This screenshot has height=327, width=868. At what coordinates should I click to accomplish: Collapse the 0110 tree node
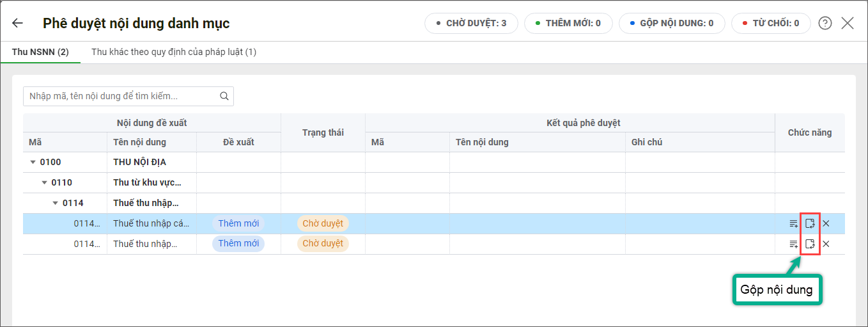click(x=45, y=183)
